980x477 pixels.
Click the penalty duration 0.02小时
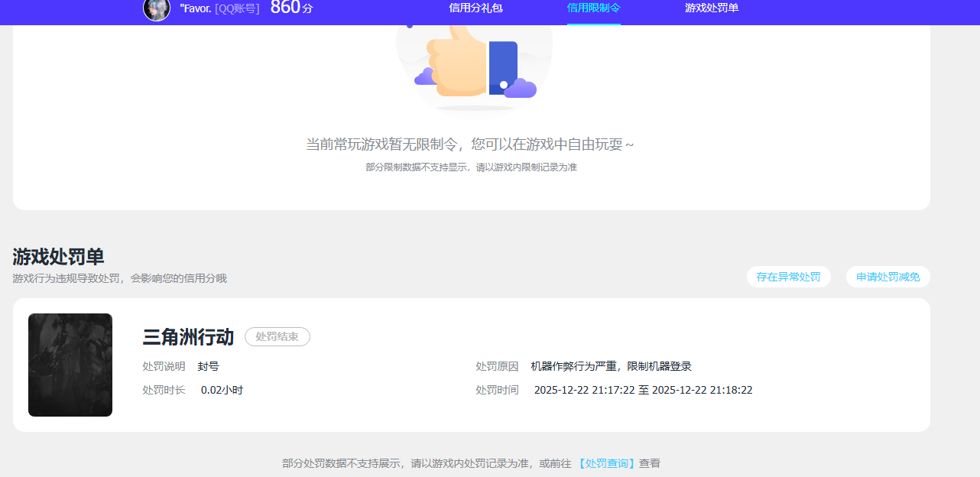pos(222,391)
